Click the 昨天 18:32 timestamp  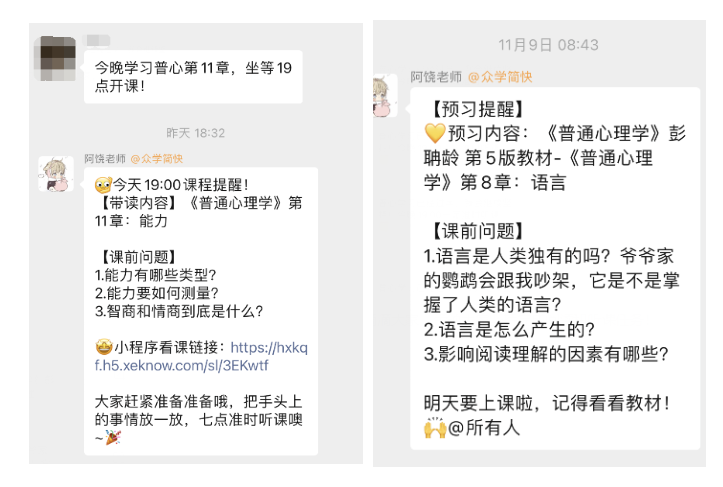coord(196,133)
